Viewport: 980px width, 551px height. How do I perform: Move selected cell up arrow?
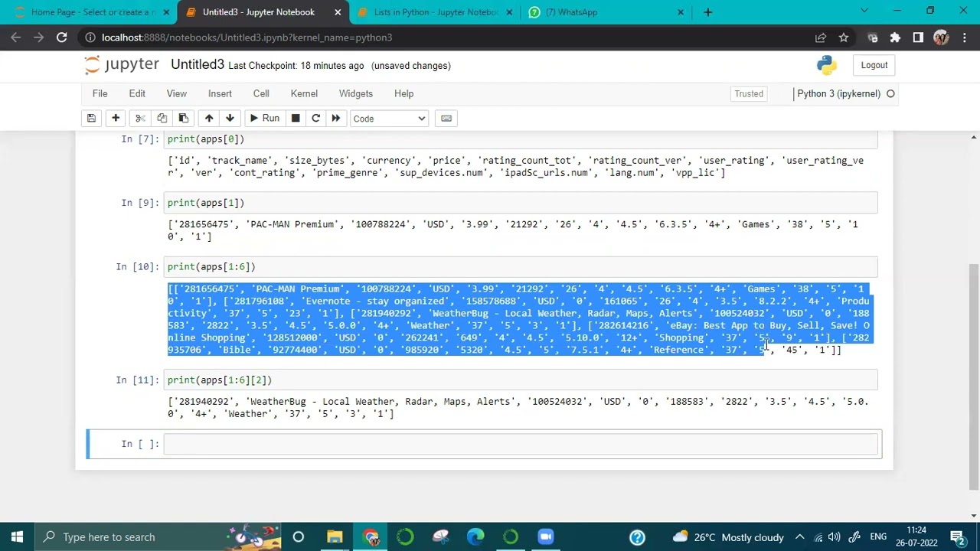[209, 119]
